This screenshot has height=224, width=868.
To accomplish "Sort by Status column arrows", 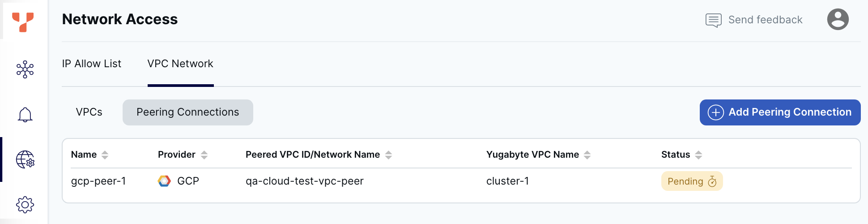I will pos(698,155).
